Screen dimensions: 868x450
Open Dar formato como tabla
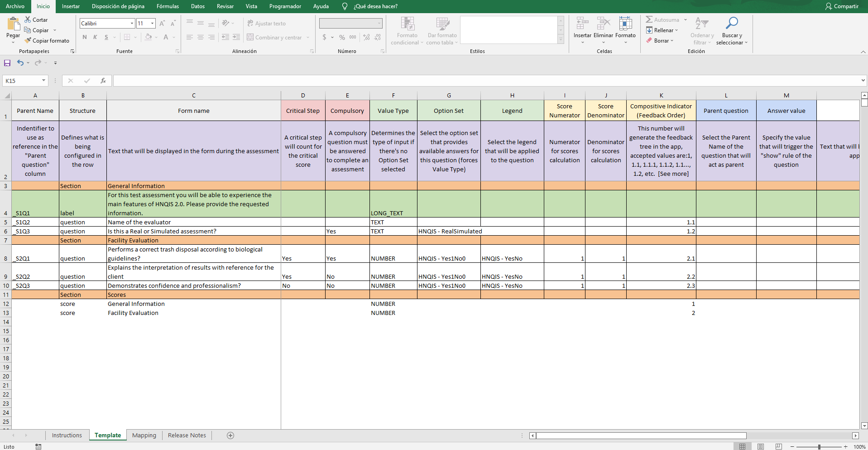(442, 31)
